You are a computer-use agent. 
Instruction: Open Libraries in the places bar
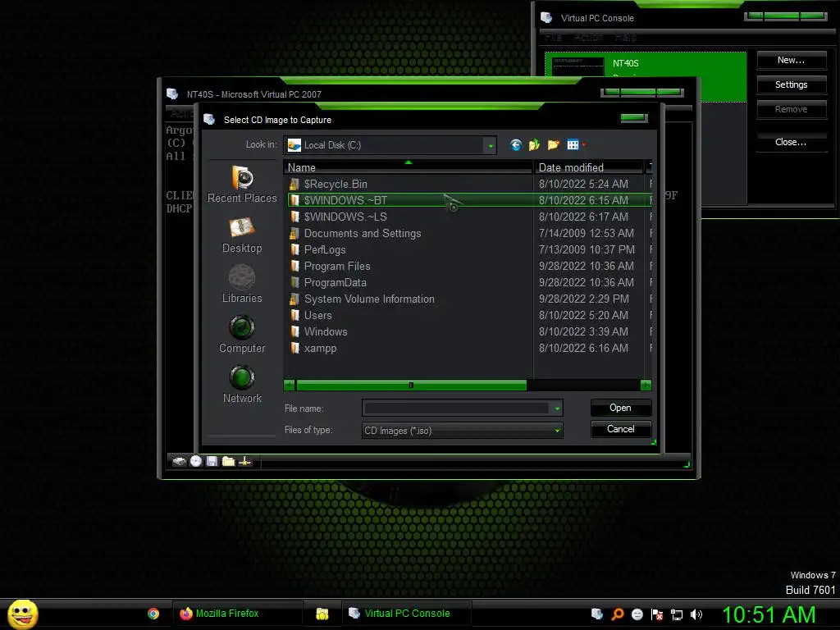[x=242, y=285]
